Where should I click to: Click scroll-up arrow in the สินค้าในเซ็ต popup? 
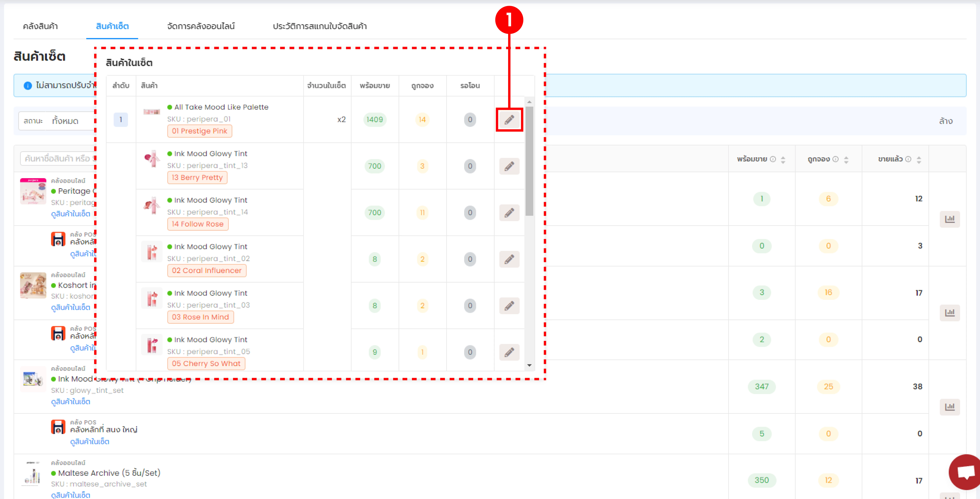529,102
